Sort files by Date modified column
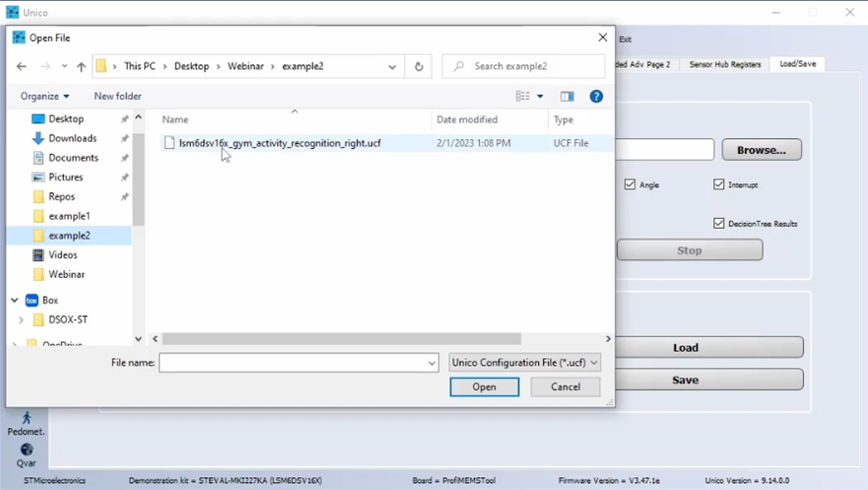 click(467, 119)
